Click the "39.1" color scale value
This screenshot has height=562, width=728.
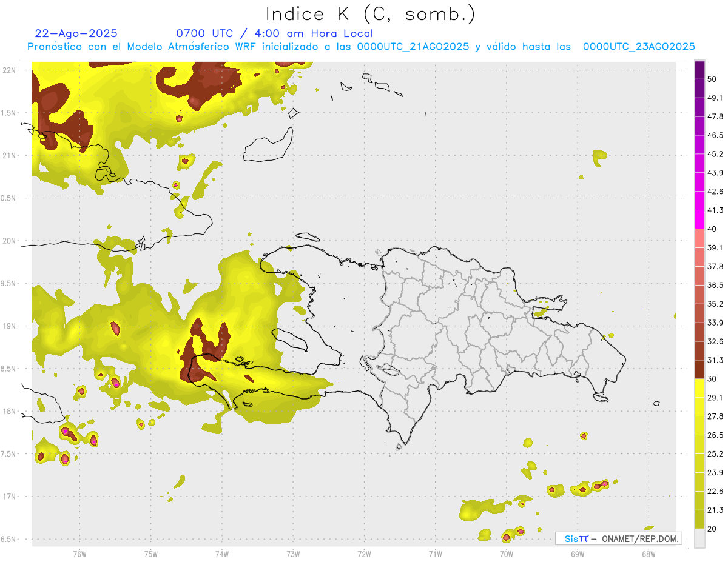[x=715, y=247]
